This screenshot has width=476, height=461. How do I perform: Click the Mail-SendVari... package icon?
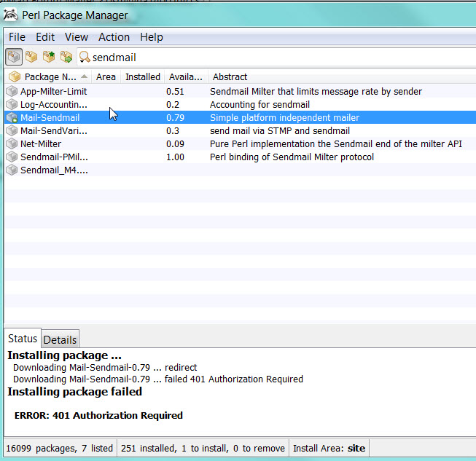point(12,130)
